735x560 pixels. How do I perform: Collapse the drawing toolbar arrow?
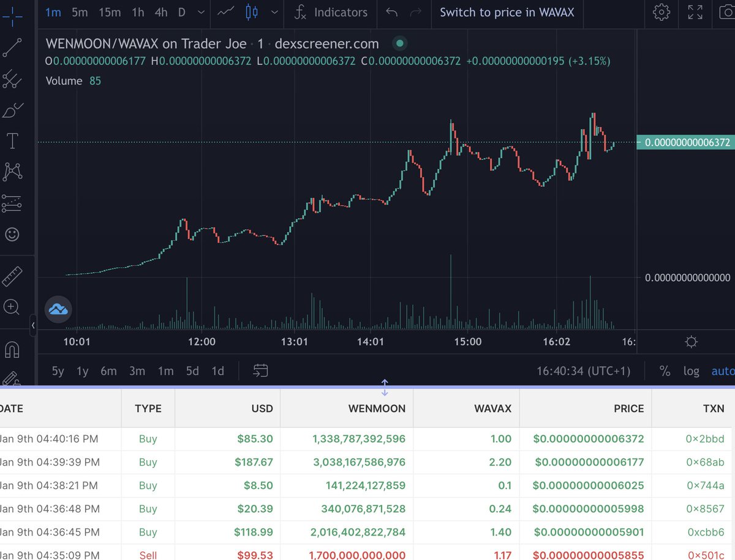[33, 325]
